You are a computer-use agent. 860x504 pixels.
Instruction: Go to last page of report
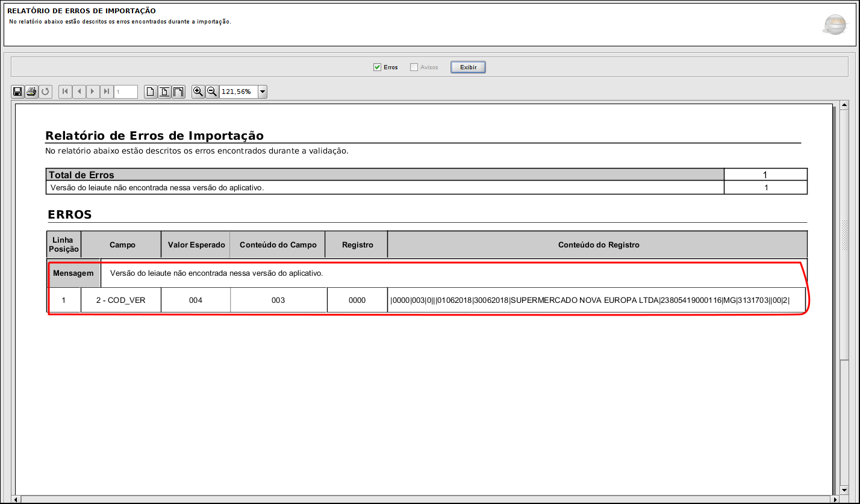tap(107, 92)
